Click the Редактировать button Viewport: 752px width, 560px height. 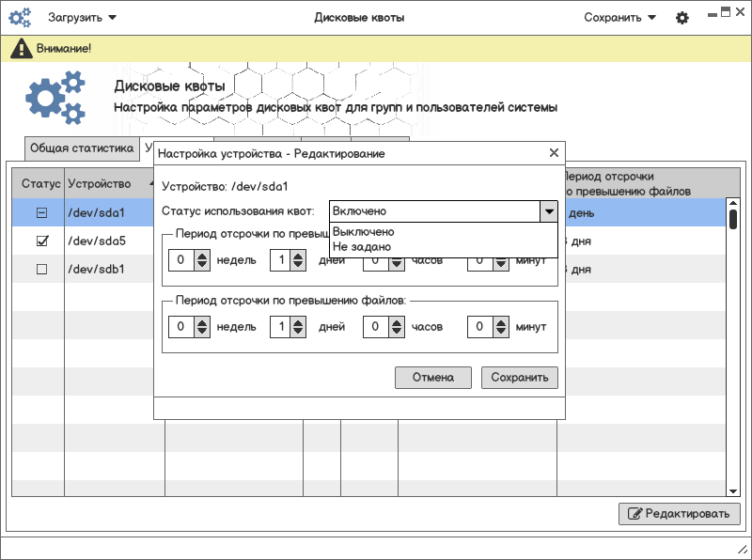[680, 514]
